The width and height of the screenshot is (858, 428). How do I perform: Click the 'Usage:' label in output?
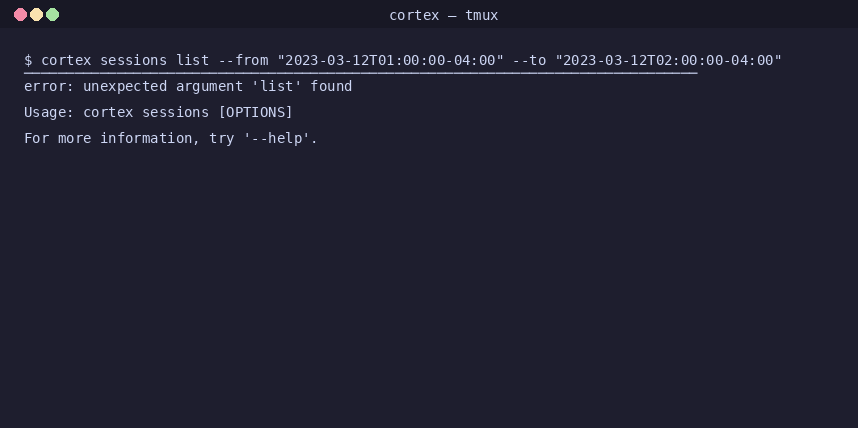tap(49, 112)
